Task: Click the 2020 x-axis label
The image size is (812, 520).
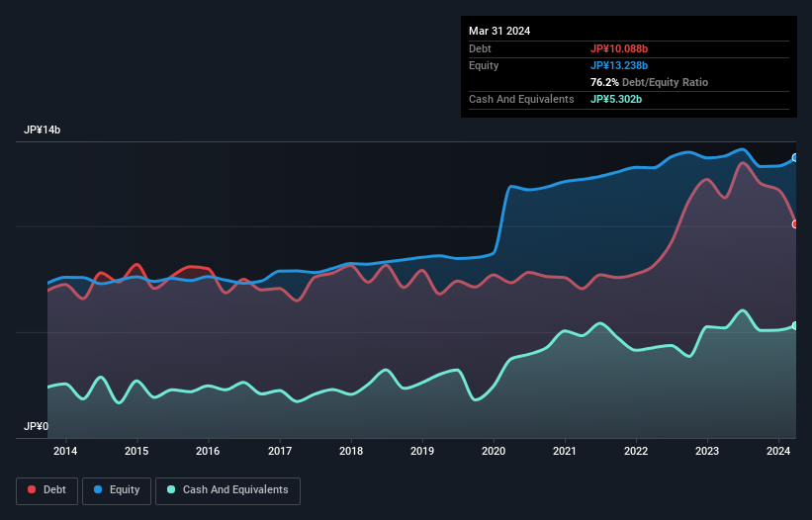Action: [x=494, y=451]
